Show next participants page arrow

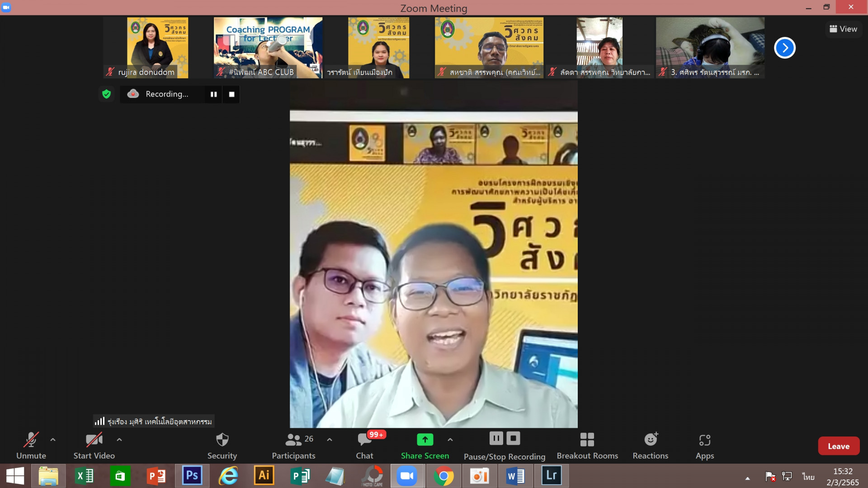tap(785, 48)
